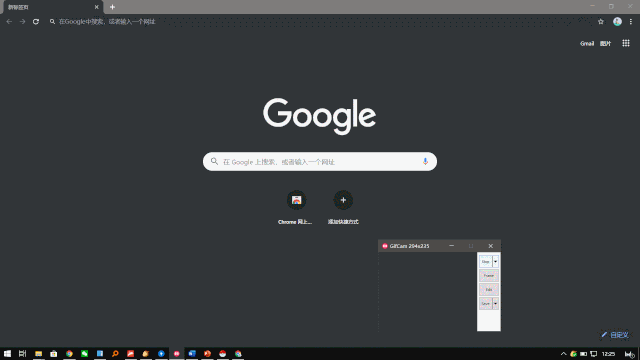This screenshot has width=640, height=360.
Task: Reload the page with the refresh icon
Action: point(36,22)
